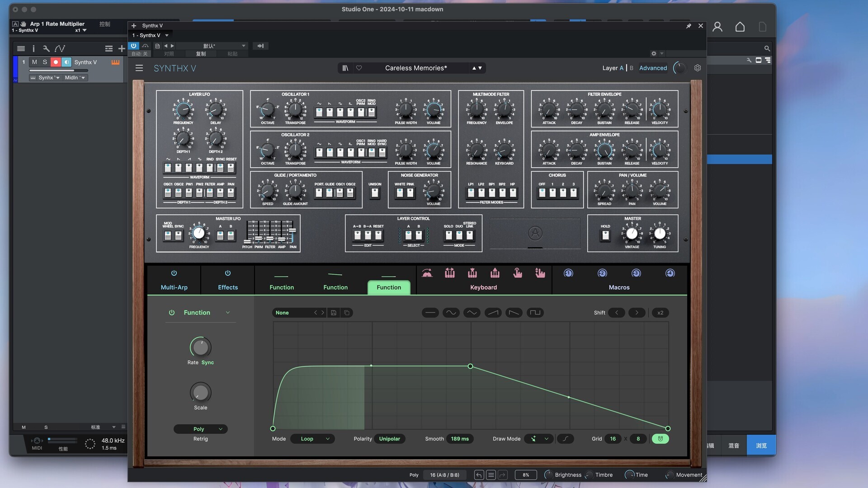Select the square waveshape preset

pyautogui.click(x=535, y=313)
